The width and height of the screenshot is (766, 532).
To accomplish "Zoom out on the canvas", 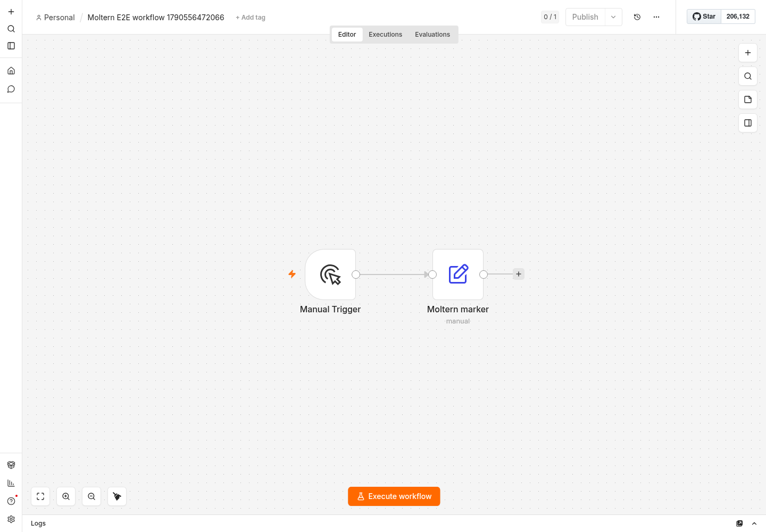I will [x=91, y=496].
